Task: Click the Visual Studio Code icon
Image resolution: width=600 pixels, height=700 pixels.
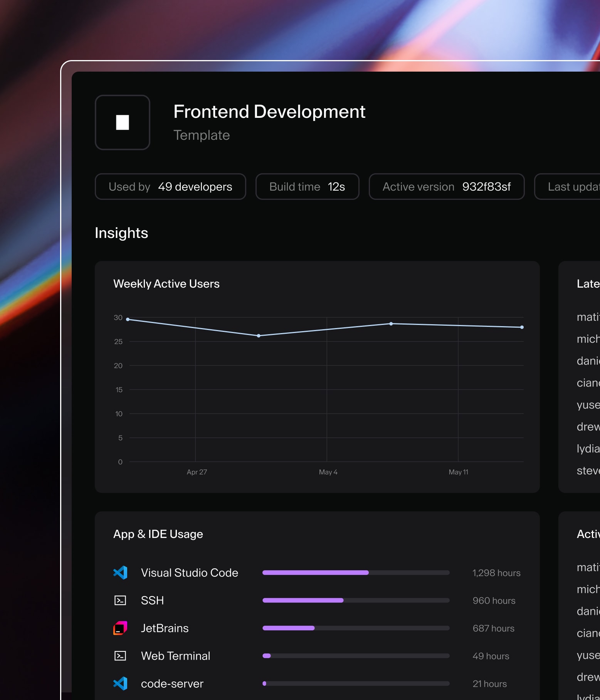Action: [x=120, y=573]
